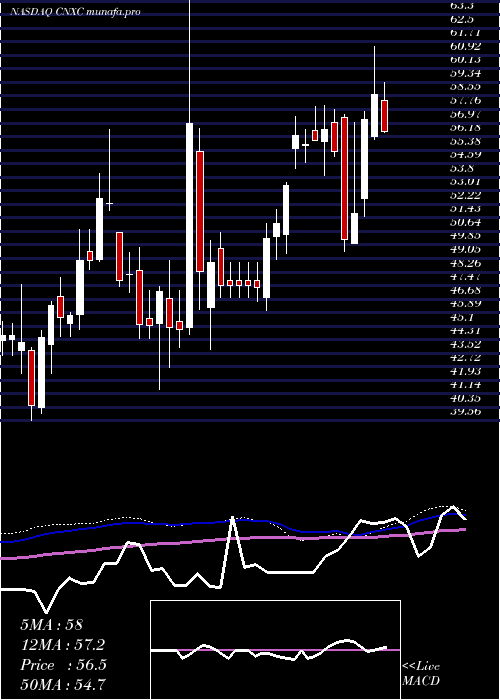The height and width of the screenshot is (700, 500).
Task: Select the 42.72 price axis label
Action: tap(466, 358)
